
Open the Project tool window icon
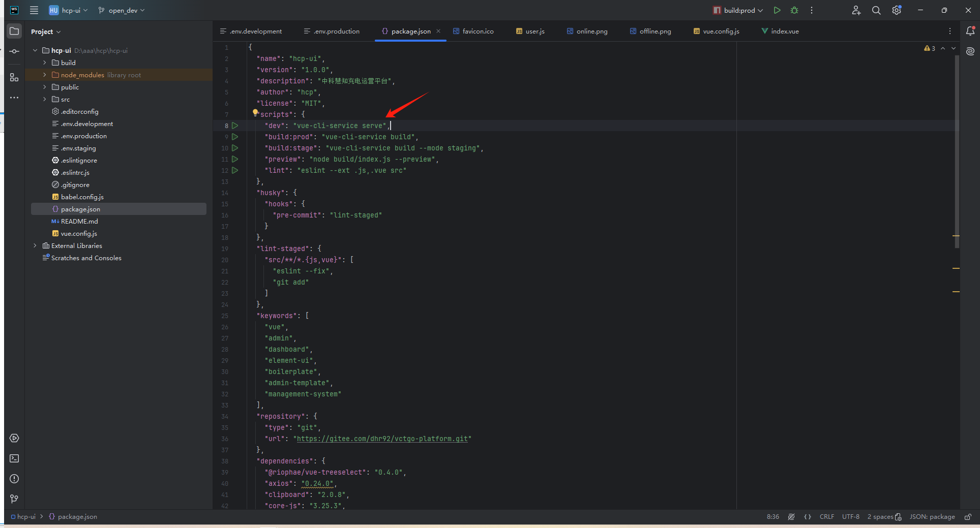[14, 31]
